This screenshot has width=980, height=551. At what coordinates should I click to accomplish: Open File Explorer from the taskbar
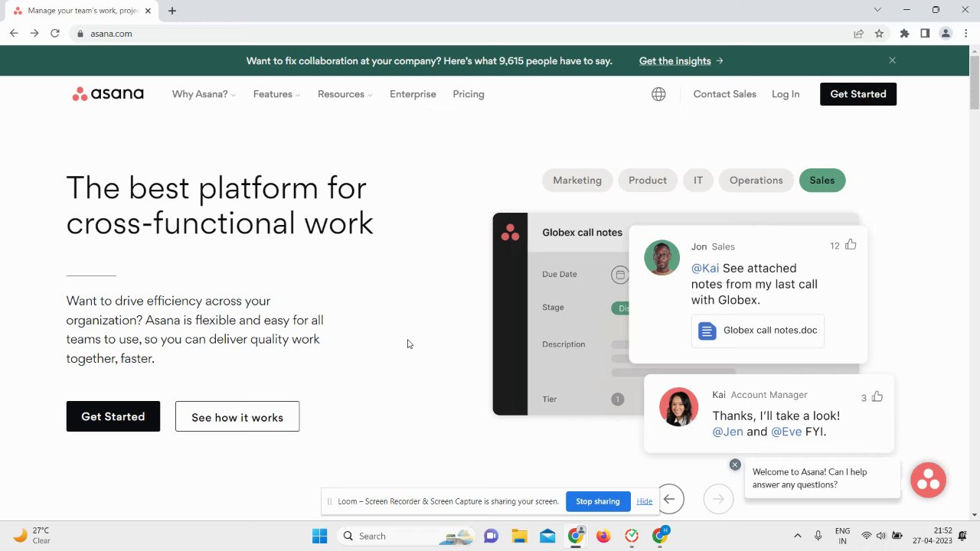(520, 536)
